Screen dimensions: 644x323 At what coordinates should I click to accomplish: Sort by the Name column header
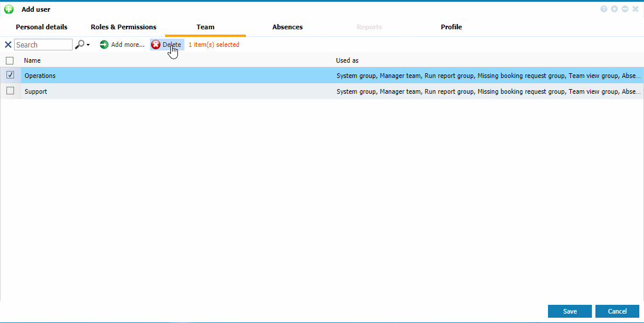click(32, 60)
